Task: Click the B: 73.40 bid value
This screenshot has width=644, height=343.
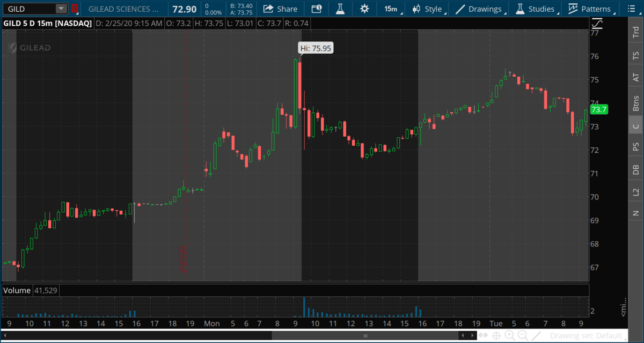Action: coord(241,5)
